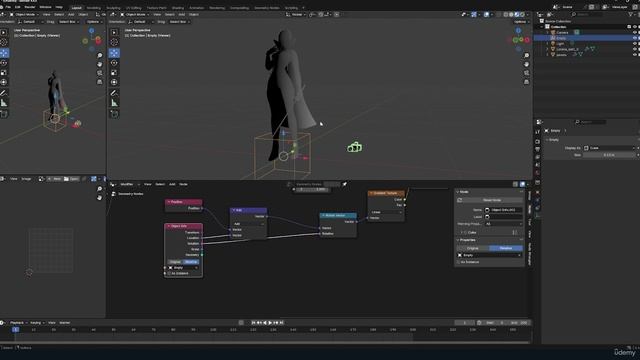Click the pan hand icon in main viewport
The image size is (640, 360).
coord(527,64)
